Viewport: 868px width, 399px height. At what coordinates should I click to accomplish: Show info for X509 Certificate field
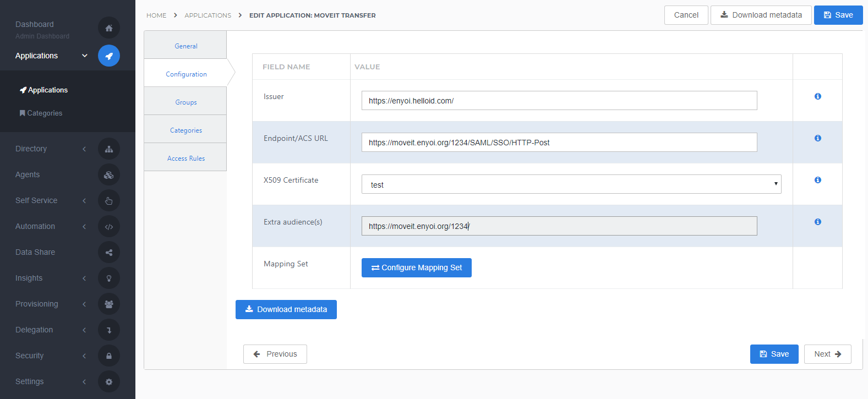(x=818, y=180)
